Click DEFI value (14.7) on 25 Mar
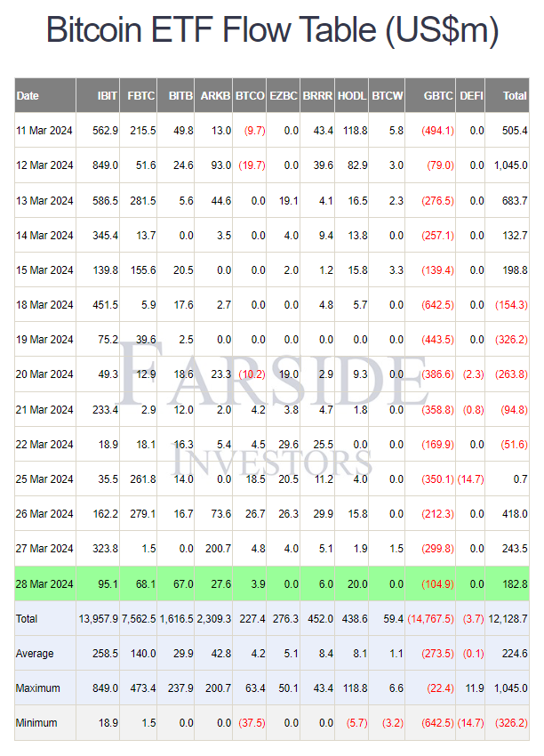544x756 pixels. pos(470,479)
